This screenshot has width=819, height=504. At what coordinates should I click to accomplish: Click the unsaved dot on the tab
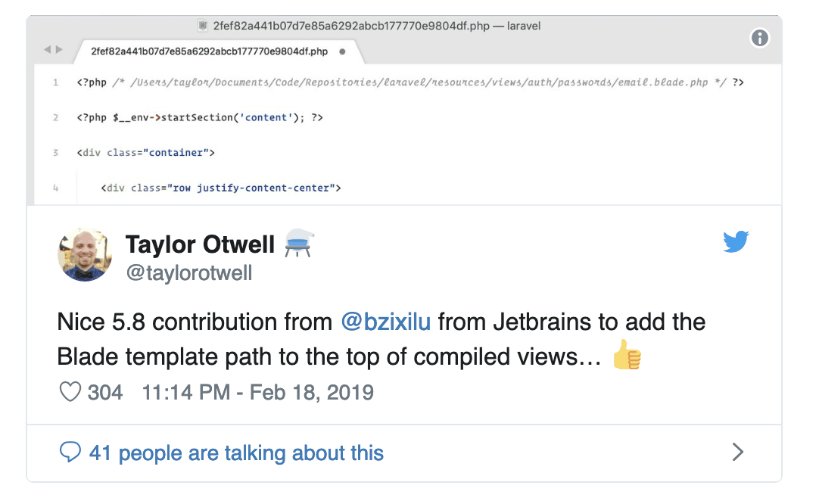click(342, 51)
